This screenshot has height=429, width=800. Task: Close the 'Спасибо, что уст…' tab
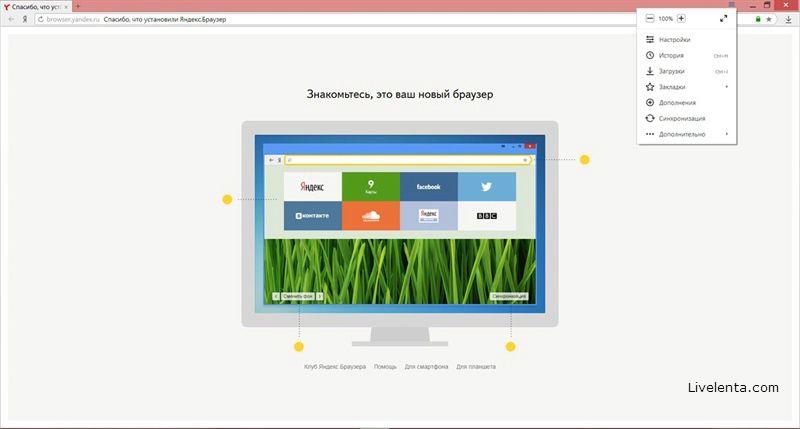pos(66,7)
